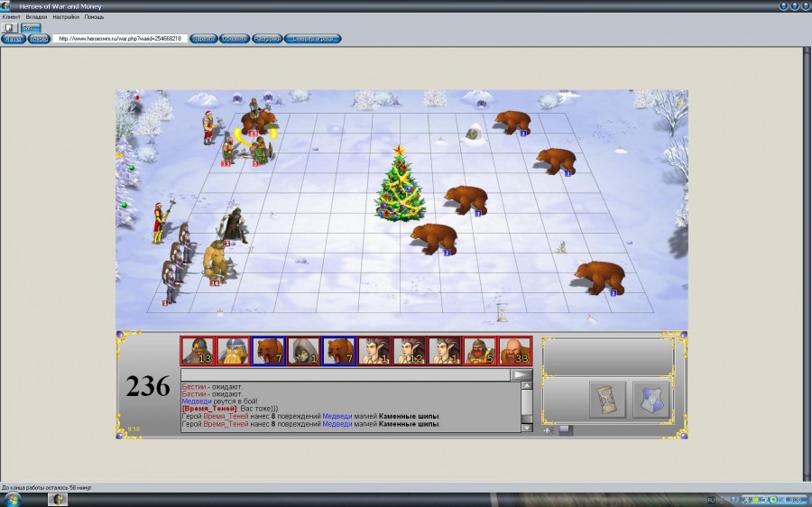This screenshot has width=812, height=507.
Task: Open the Windows Start button
Action: click(12, 500)
